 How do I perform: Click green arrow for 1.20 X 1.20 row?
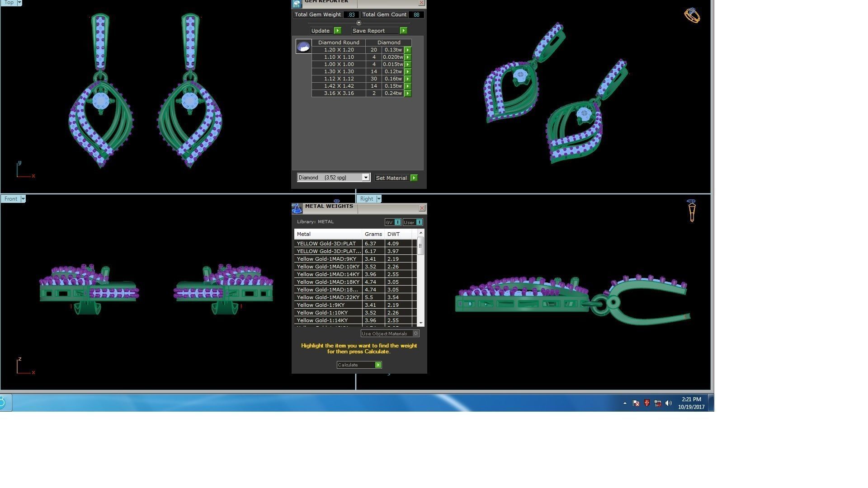[408, 50]
